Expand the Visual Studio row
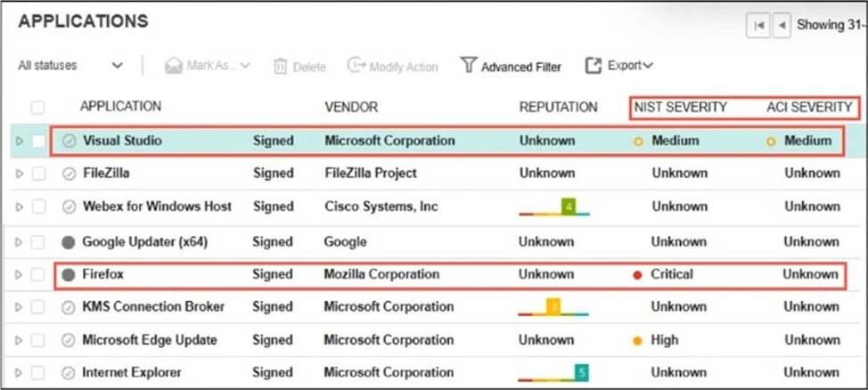 (20, 141)
